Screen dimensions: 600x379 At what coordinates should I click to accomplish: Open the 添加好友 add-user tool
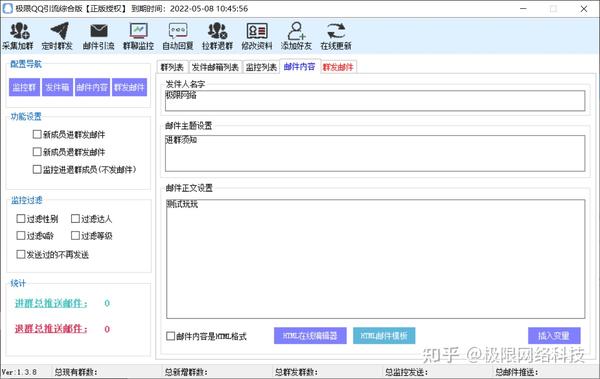click(297, 36)
